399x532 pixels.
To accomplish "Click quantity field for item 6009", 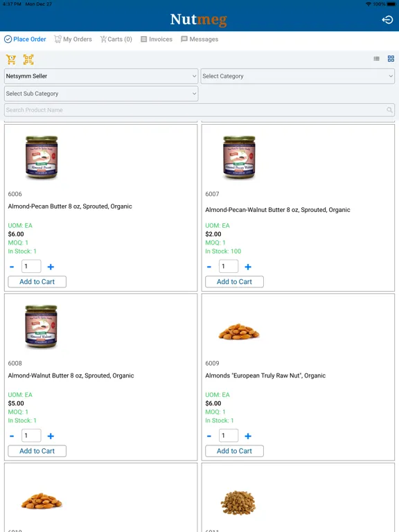I will [x=229, y=435].
